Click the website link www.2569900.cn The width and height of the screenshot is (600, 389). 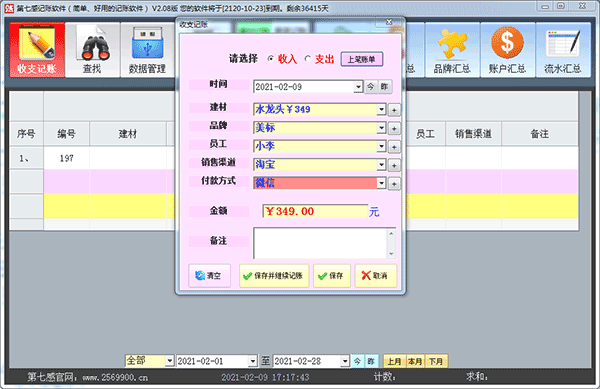pyautogui.click(x=115, y=378)
